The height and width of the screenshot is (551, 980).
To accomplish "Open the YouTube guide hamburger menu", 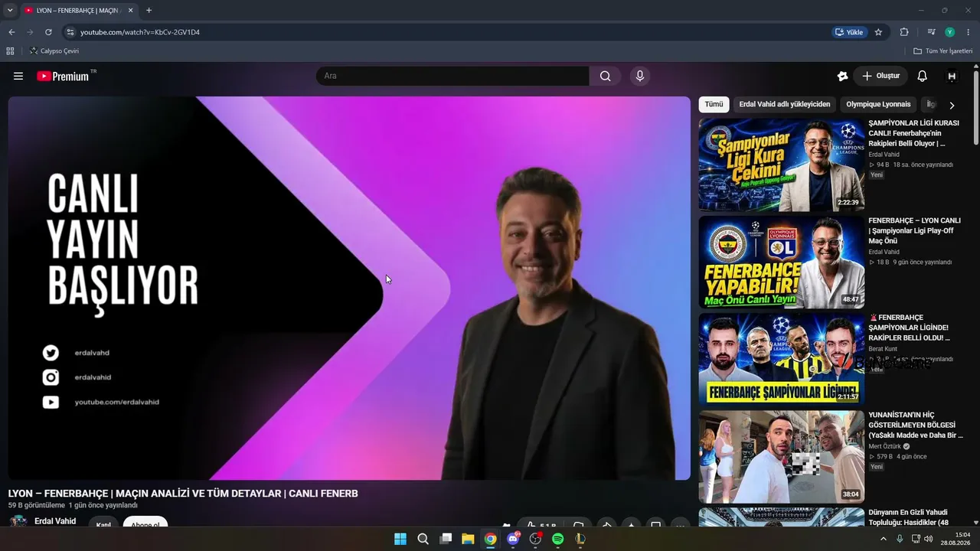I will [18, 76].
